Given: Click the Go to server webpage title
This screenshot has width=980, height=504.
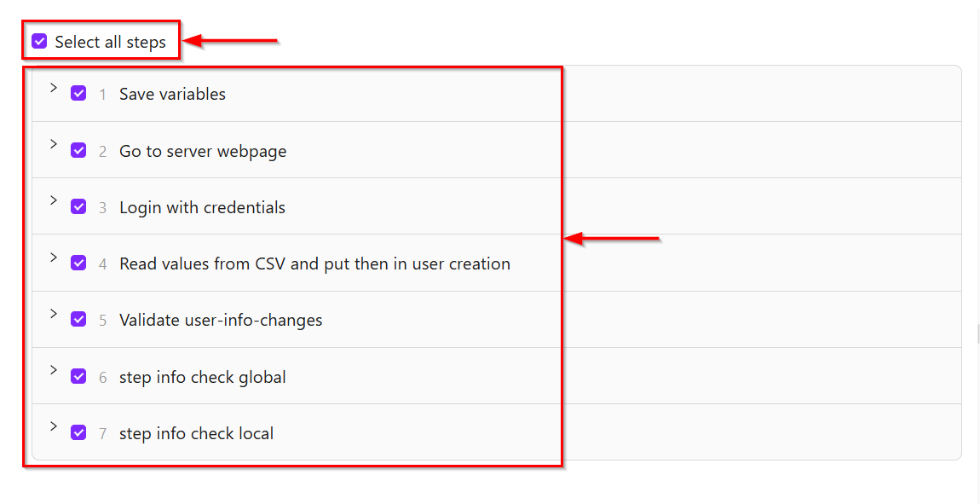Looking at the screenshot, I should coord(203,151).
